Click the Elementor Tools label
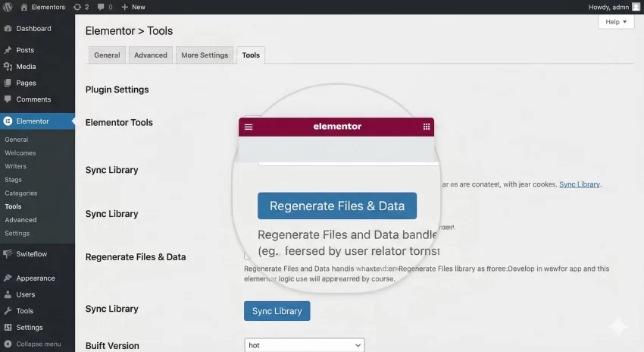 [119, 123]
